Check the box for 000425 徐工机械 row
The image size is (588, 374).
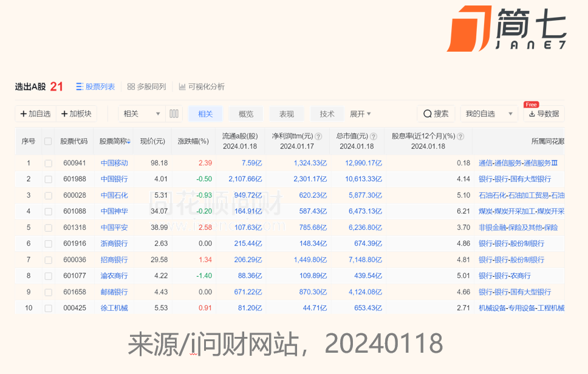click(x=49, y=308)
